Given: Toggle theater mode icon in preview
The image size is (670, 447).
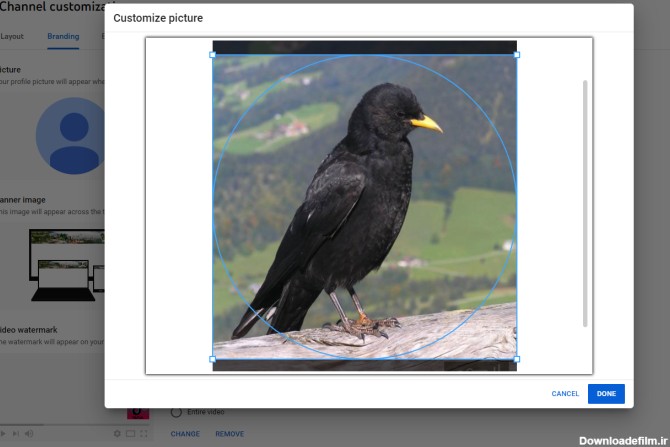Looking at the screenshot, I should tap(130, 434).
